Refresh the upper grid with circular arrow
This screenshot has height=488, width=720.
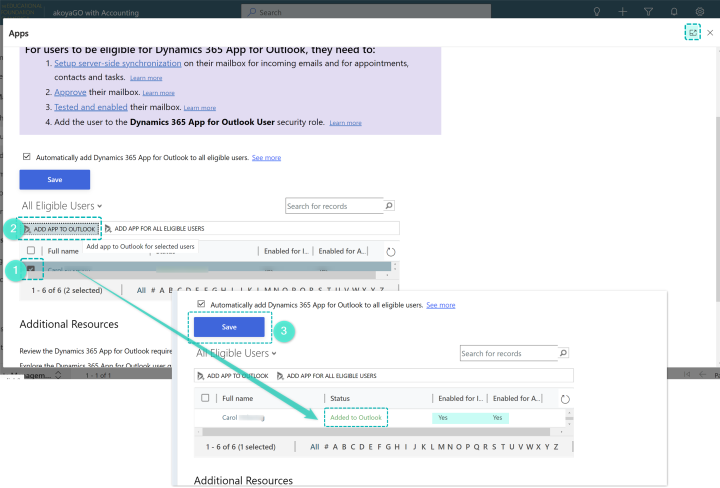[x=391, y=252]
